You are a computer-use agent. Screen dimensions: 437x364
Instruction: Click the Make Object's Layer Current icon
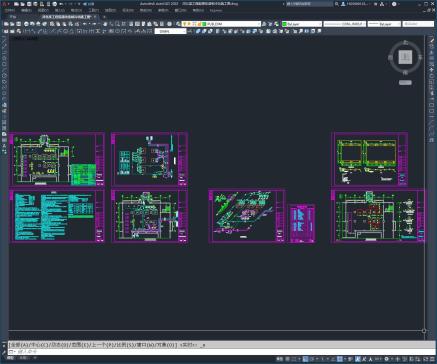264,24
